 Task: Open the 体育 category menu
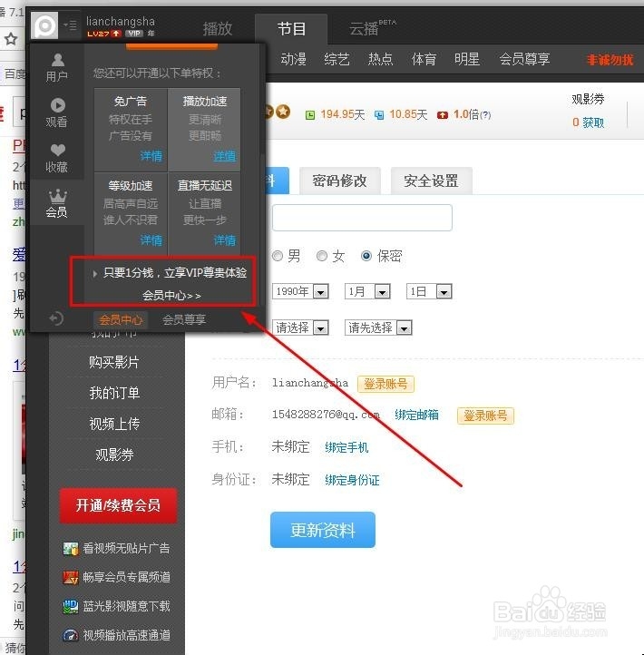pos(424,59)
